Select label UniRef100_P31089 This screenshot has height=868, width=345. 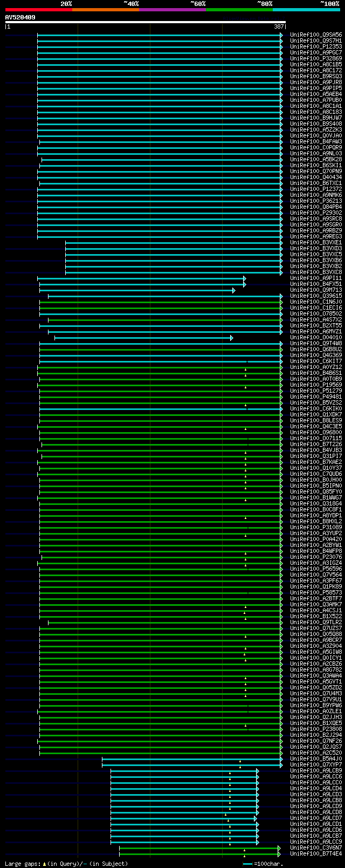316,527
